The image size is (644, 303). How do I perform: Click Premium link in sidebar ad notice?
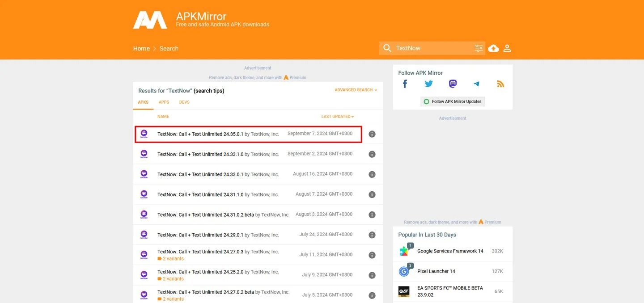click(490, 222)
